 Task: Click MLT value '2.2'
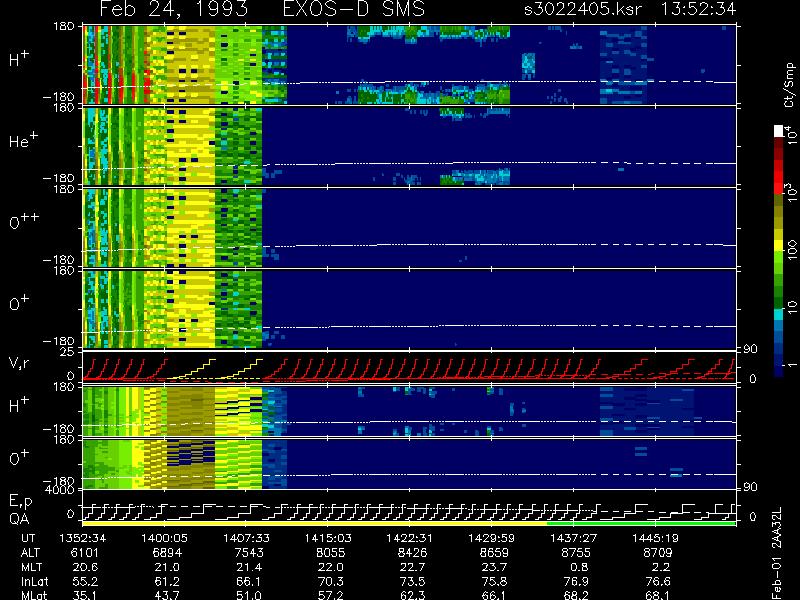(x=661, y=567)
